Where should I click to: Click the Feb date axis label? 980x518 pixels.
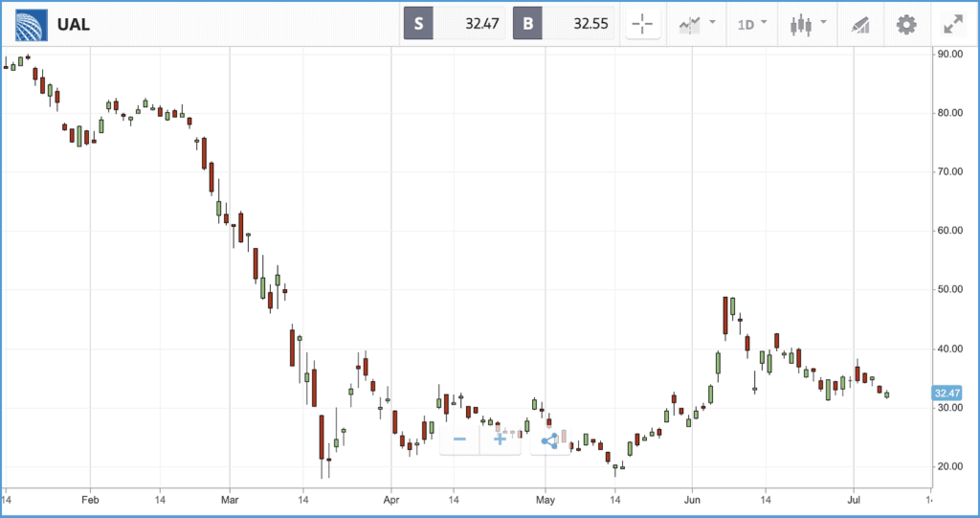pos(90,500)
